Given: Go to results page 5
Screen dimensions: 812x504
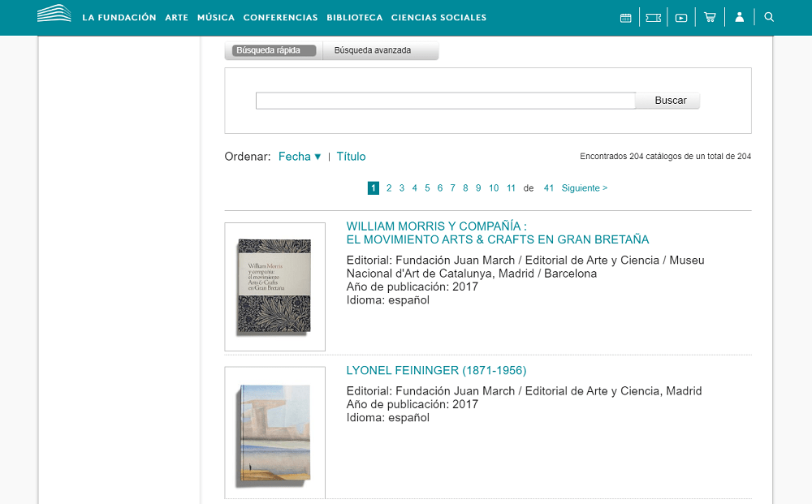Looking at the screenshot, I should 427,187.
